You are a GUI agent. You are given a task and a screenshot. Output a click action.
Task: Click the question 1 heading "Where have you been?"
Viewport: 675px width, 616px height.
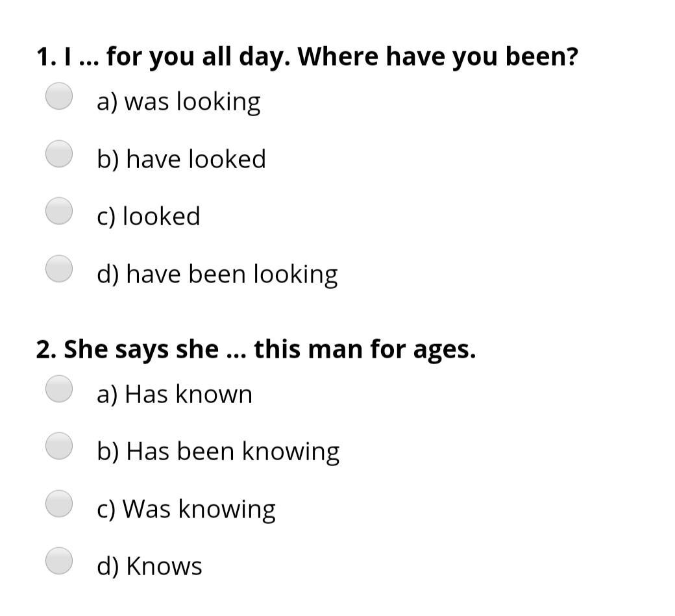click(x=437, y=57)
